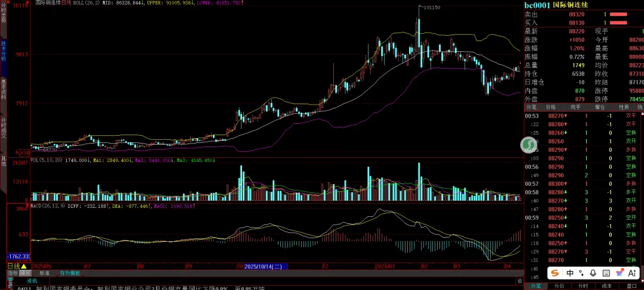Click the microphone voice input icon
The width and height of the screenshot is (644, 290).
(x=593, y=273)
